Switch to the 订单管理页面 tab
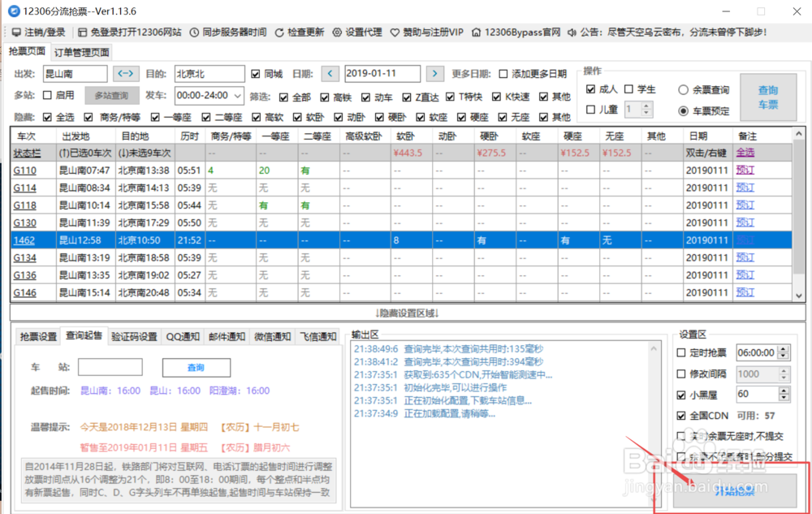Image resolution: width=812 pixels, height=514 pixels. tap(80, 50)
